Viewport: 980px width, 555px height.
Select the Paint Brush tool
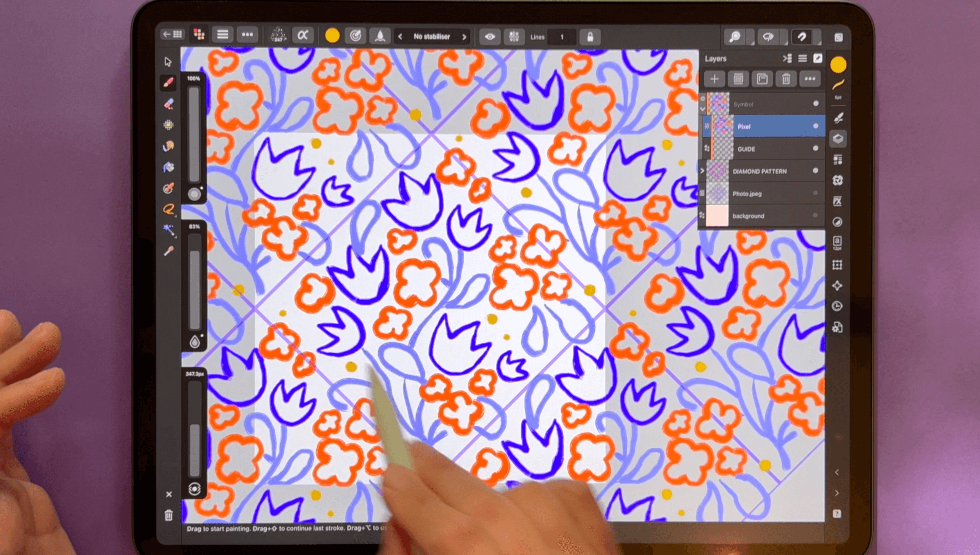168,83
